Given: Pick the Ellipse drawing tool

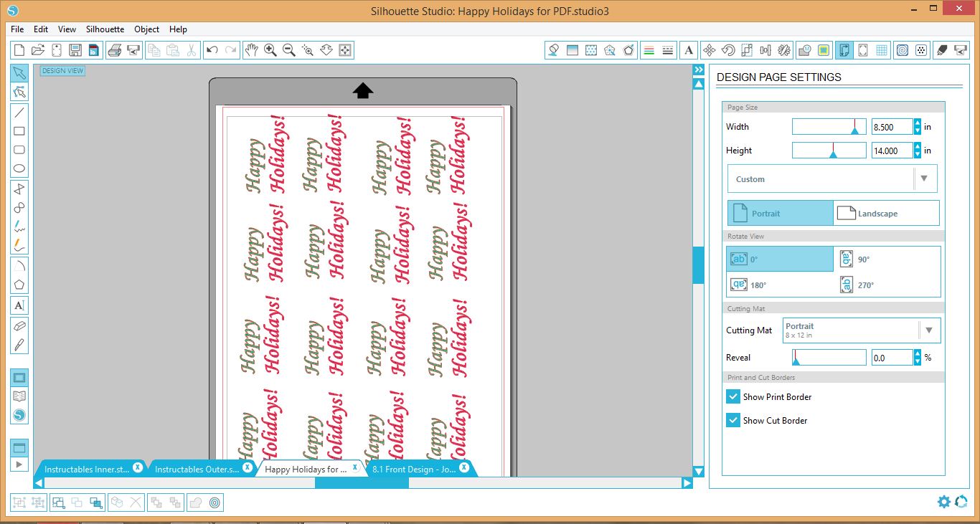Looking at the screenshot, I should 19,169.
